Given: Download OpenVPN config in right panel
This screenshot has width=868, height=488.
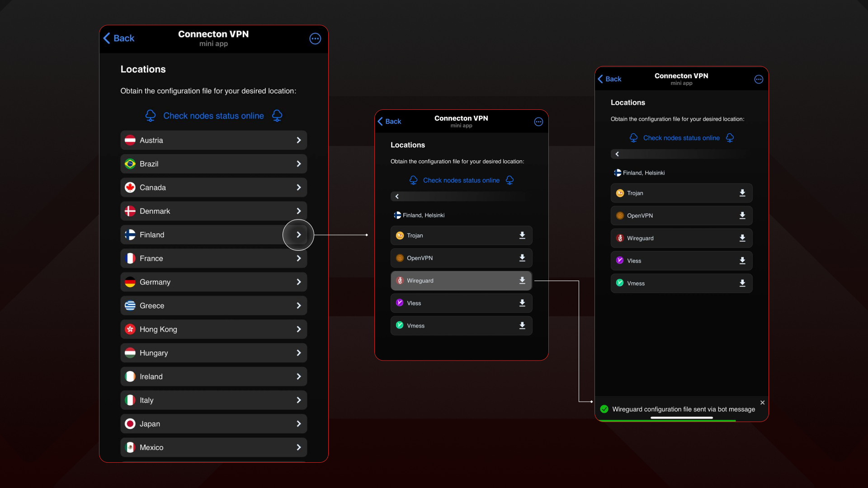Looking at the screenshot, I should (x=742, y=216).
